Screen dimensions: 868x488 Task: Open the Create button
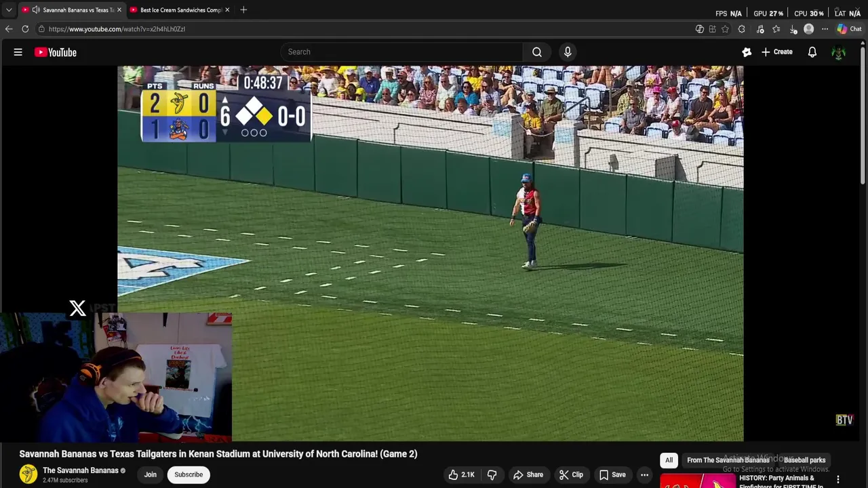coord(777,52)
